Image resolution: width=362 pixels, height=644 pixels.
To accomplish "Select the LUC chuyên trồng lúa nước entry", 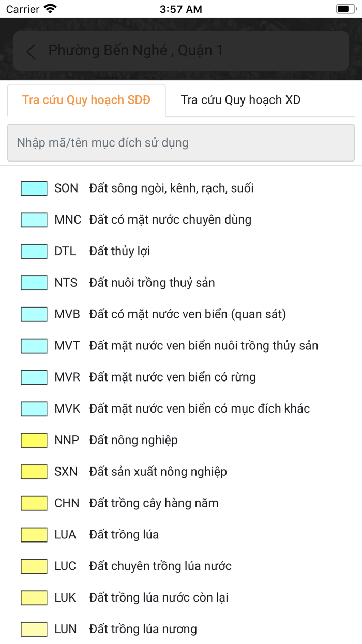I will pyautogui.click(x=160, y=566).
